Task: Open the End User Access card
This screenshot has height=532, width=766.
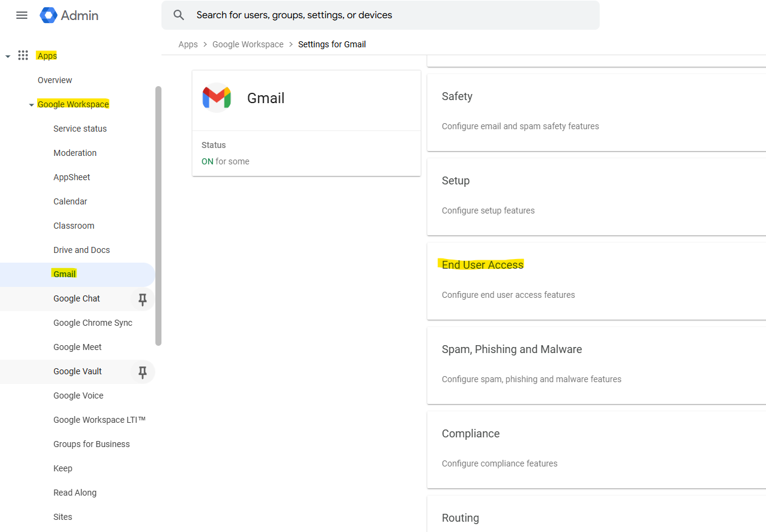Action: pyautogui.click(x=597, y=281)
